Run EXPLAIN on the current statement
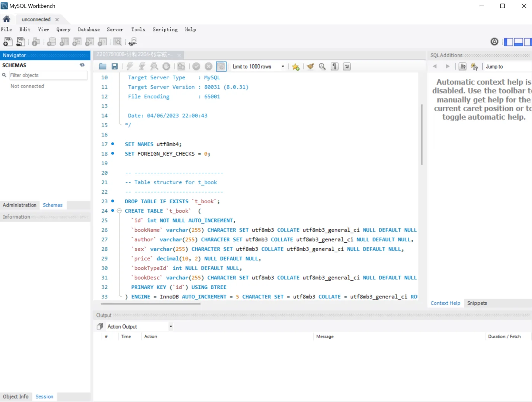This screenshot has width=532, height=402. pos(154,67)
